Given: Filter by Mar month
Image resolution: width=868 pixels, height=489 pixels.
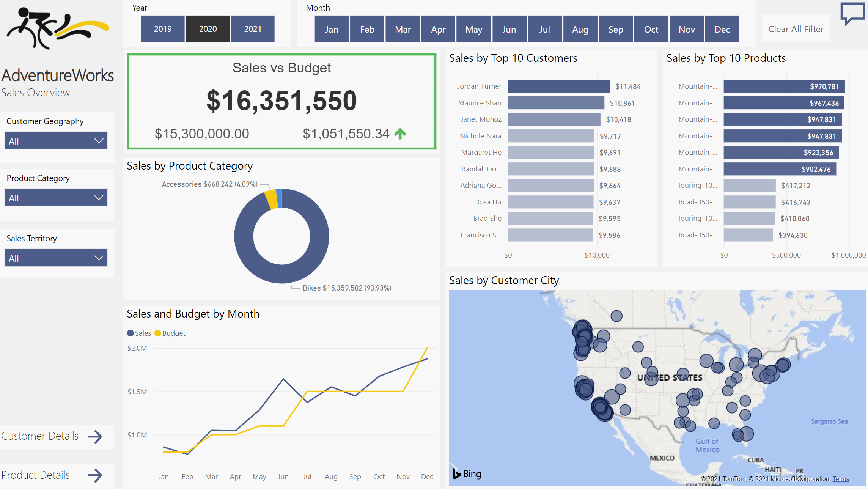Looking at the screenshot, I should [403, 29].
